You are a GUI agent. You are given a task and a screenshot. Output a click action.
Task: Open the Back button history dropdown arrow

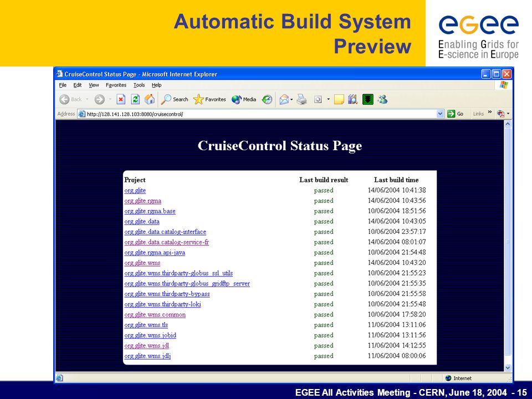coord(87,99)
